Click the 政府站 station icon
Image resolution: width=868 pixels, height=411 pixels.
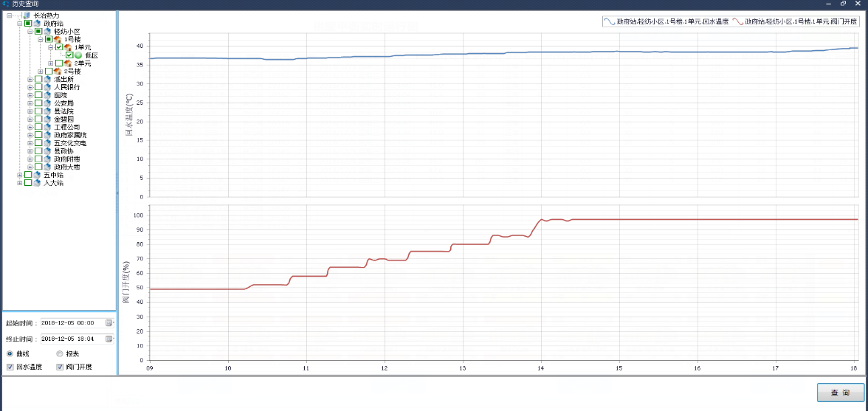pos(37,24)
